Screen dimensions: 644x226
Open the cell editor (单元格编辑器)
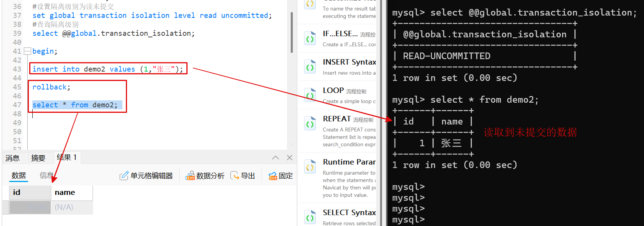point(146,176)
